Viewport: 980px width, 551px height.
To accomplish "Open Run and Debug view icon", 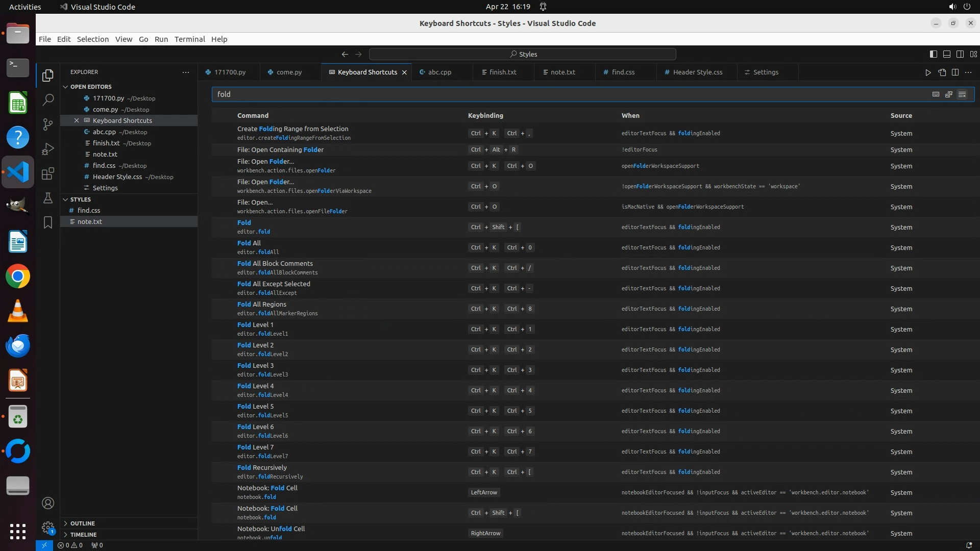I will click(x=48, y=149).
